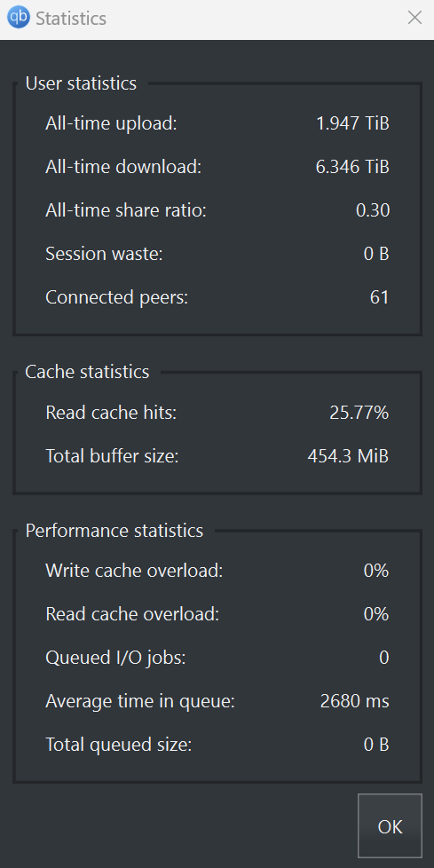This screenshot has width=434, height=868.
Task: Close the Statistics dialog window
Action: [414, 18]
